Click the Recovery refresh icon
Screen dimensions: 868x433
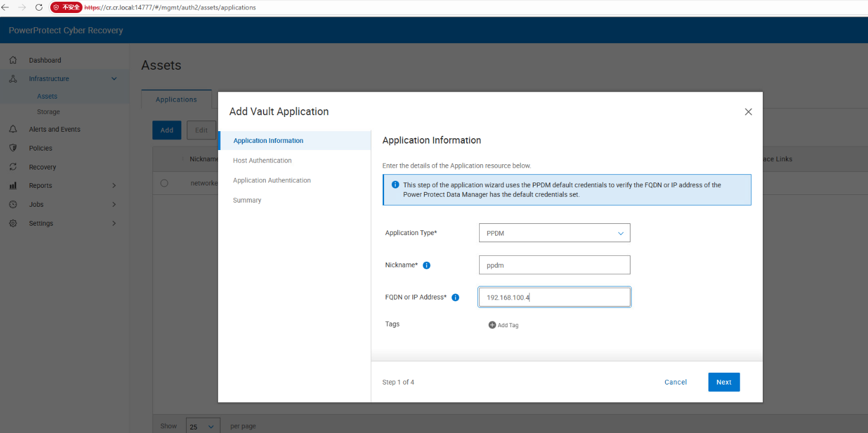point(13,167)
